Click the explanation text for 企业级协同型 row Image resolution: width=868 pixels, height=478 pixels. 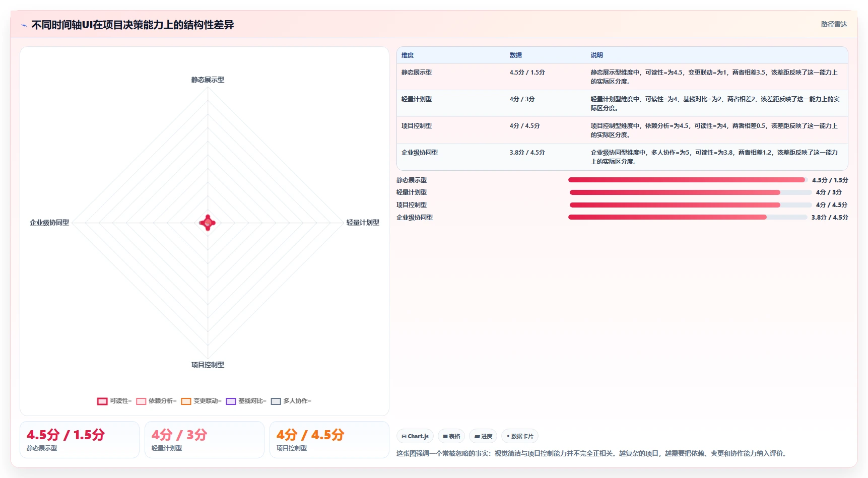coord(714,157)
